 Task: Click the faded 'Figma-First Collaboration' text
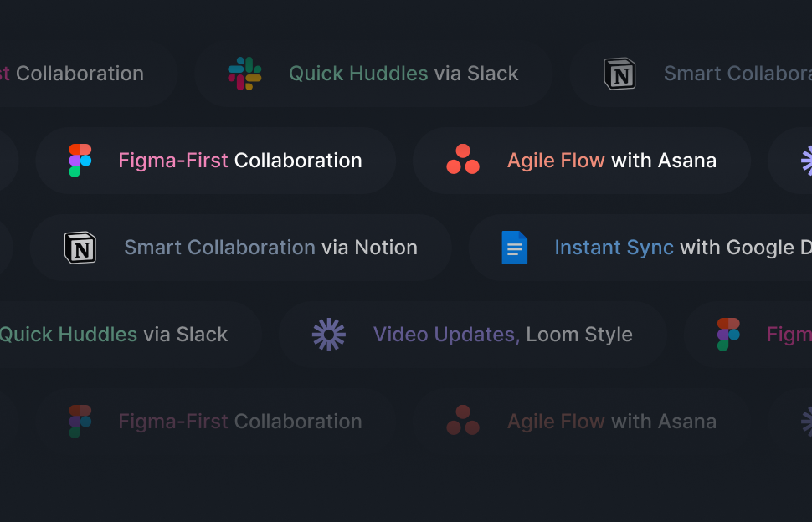pos(240,422)
